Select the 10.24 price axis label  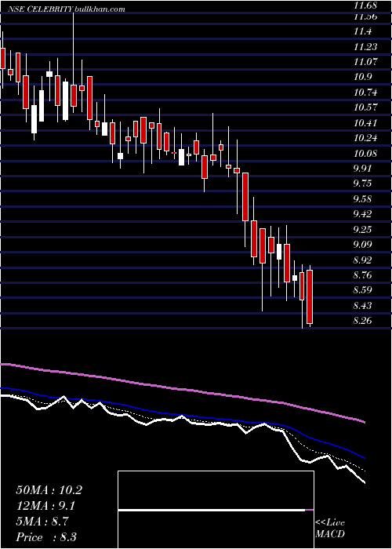pyautogui.click(x=365, y=138)
